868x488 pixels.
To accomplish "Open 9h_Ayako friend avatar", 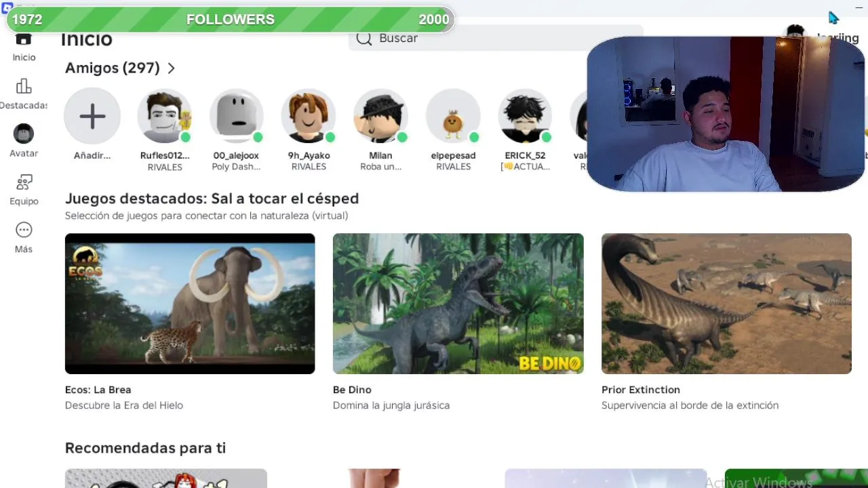I will [309, 116].
